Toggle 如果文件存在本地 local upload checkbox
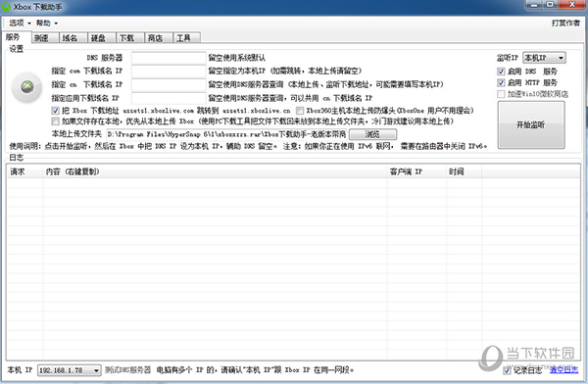 55,121
